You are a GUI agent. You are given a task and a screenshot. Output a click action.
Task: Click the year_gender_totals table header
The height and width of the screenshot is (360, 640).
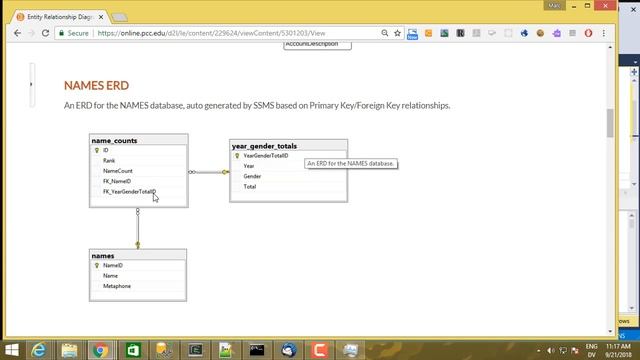[x=289, y=146]
